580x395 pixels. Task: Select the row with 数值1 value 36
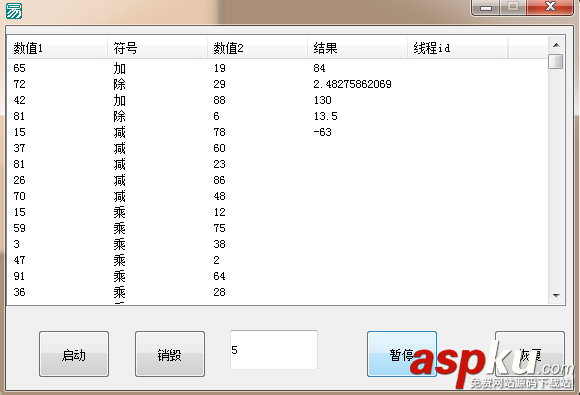(x=277, y=292)
